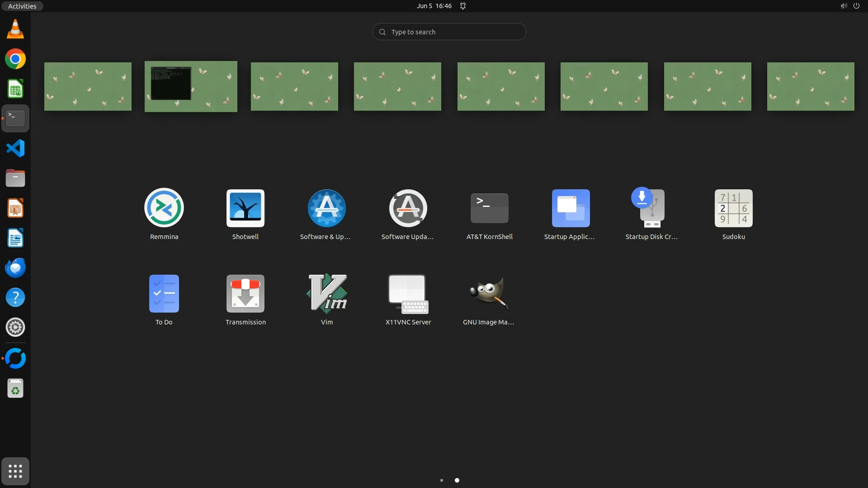This screenshot has height=488, width=868.
Task: Launch the Software Updater app
Action: click(x=408, y=208)
